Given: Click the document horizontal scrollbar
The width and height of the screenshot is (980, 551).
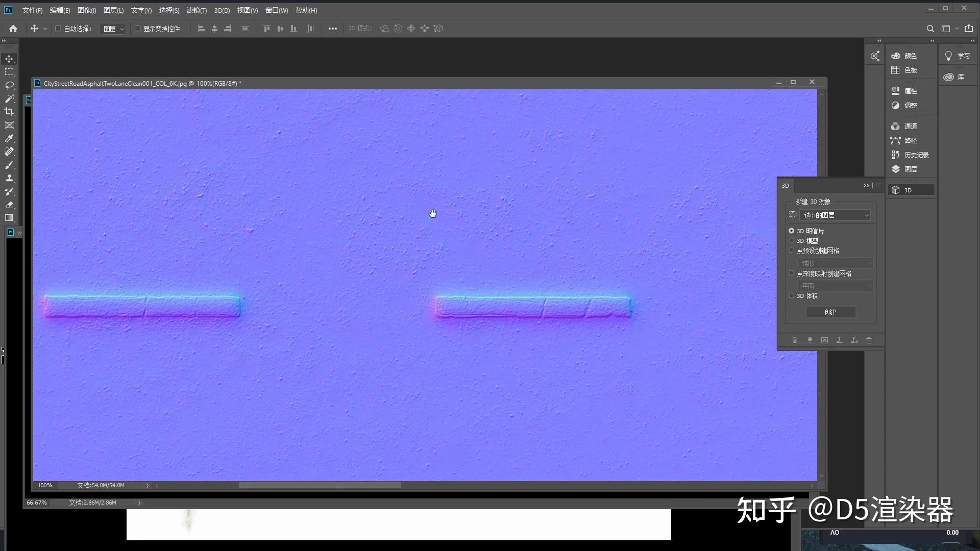Looking at the screenshot, I should click(x=320, y=485).
